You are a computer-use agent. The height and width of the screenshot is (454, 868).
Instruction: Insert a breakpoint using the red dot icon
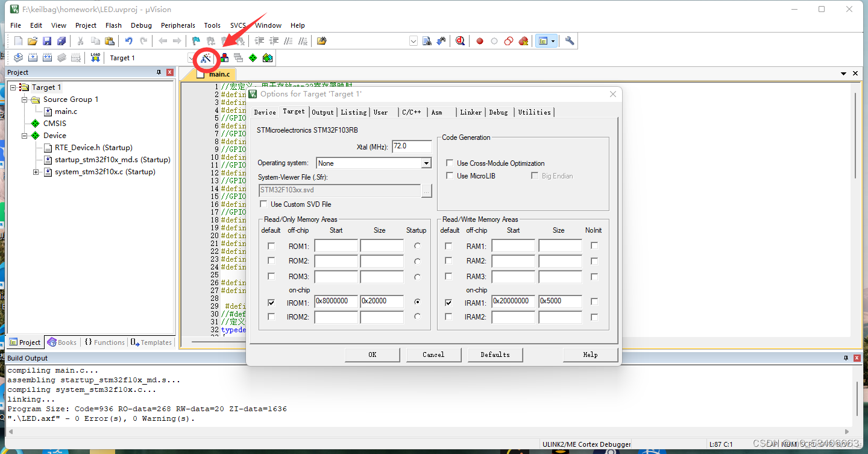tap(480, 41)
